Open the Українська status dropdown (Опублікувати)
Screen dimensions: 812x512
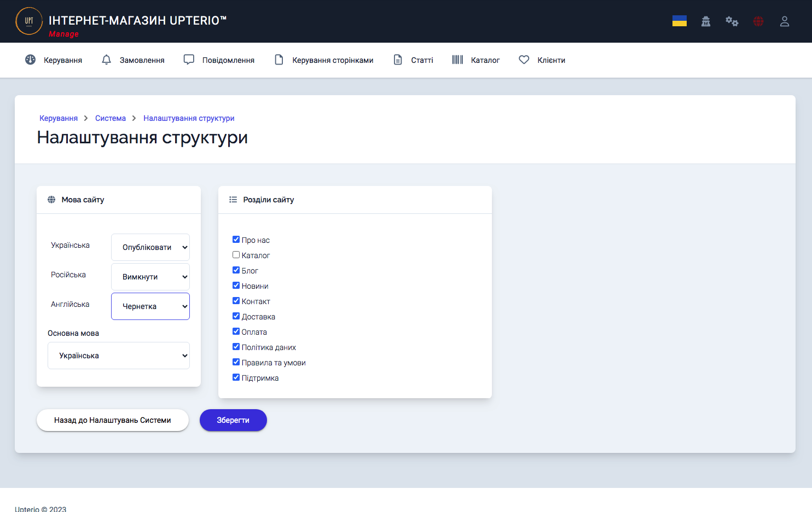(x=150, y=247)
